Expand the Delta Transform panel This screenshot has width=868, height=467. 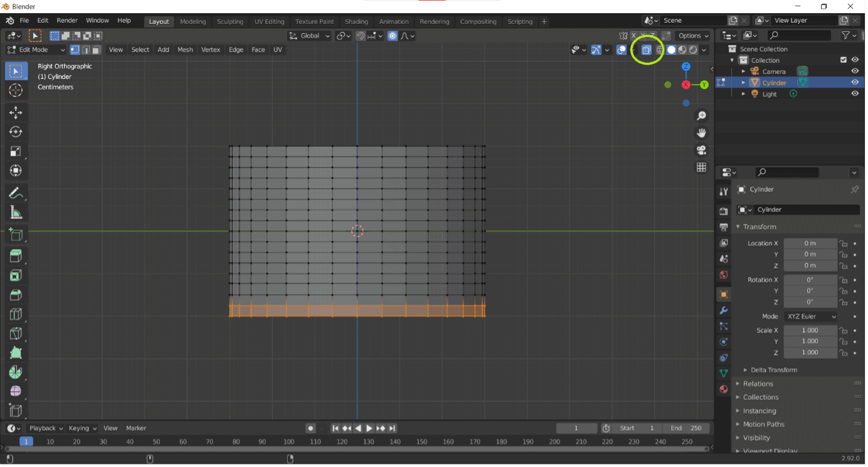[773, 370]
